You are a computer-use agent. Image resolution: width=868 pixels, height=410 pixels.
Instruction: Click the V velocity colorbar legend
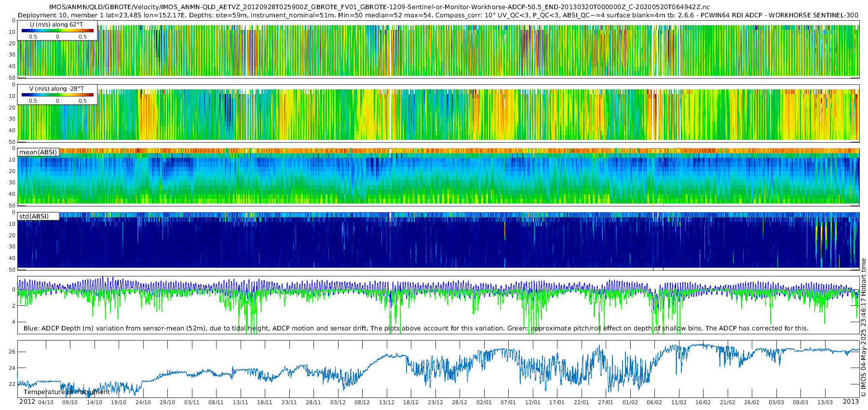(57, 96)
